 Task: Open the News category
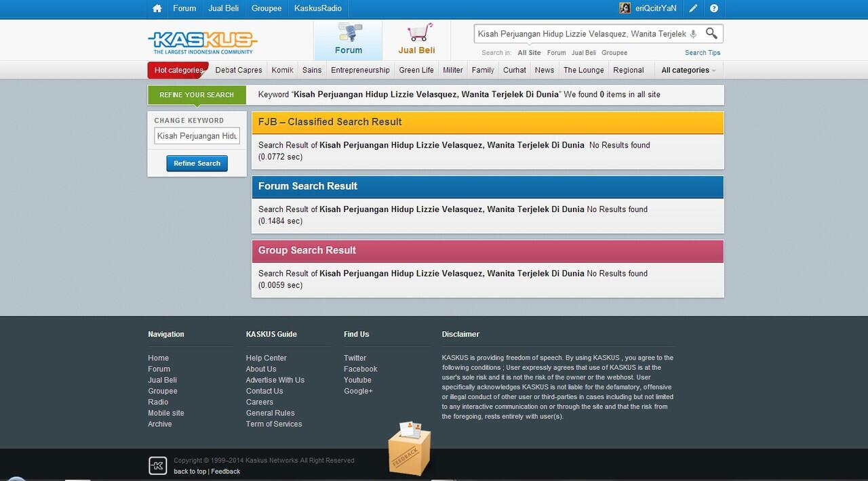pos(545,70)
